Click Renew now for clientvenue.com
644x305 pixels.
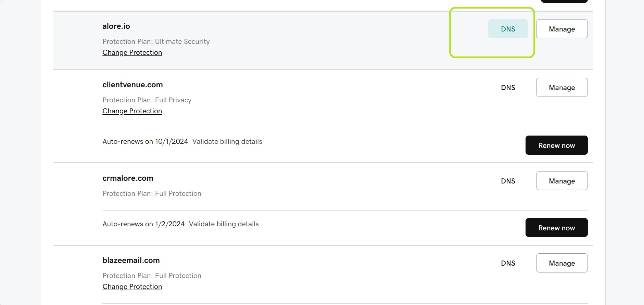(x=556, y=145)
